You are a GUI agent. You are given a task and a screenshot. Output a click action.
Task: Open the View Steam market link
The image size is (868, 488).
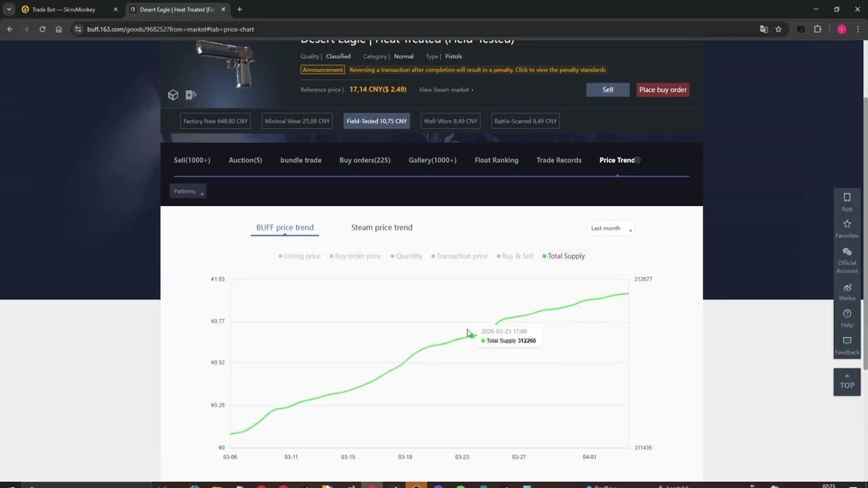click(446, 89)
